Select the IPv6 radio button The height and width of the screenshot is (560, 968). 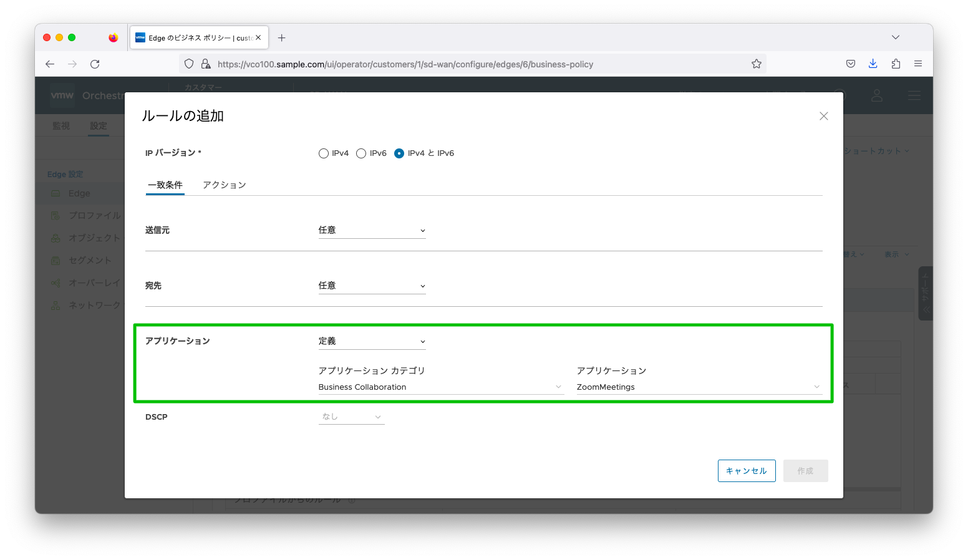coord(361,153)
